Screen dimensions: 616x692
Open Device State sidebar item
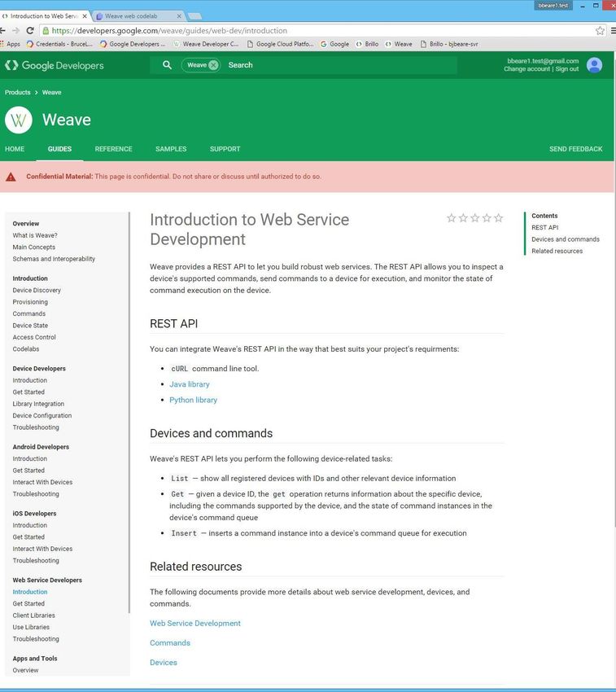click(x=30, y=326)
